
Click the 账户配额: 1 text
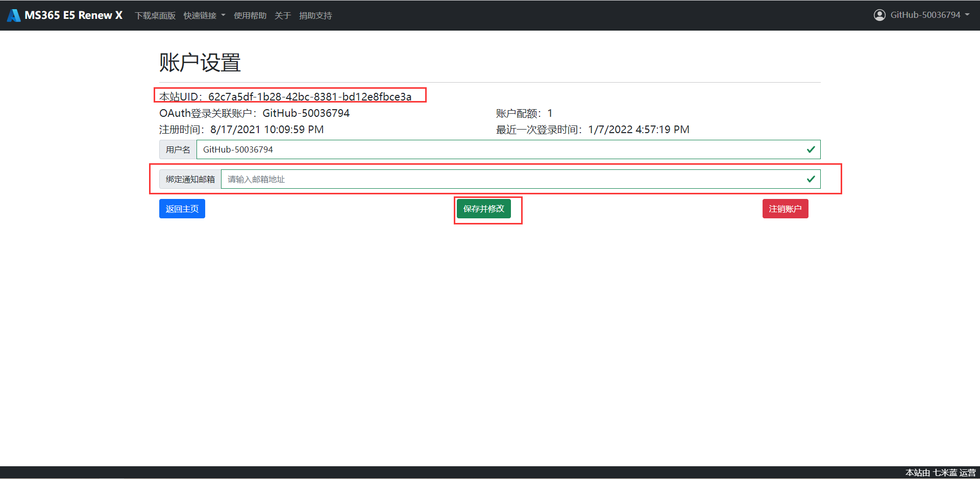pos(524,113)
